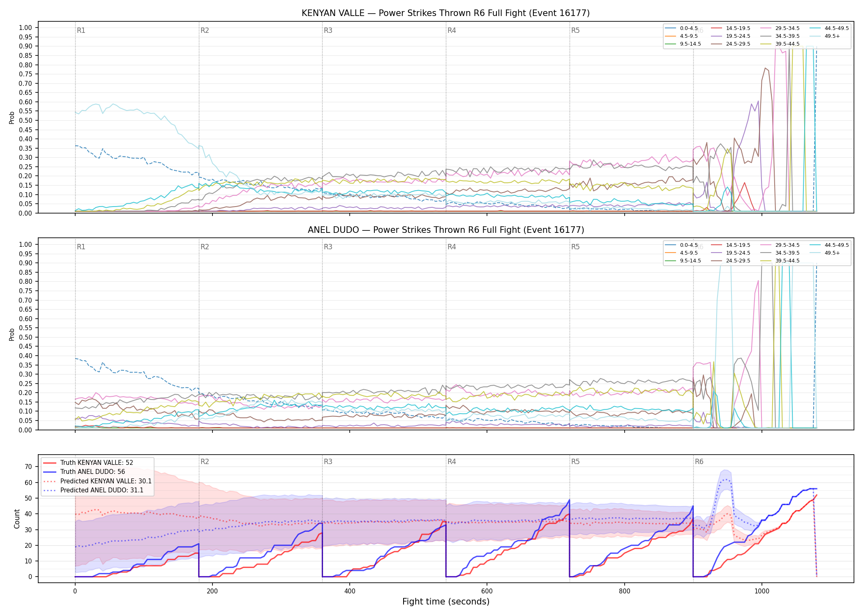The image size is (863, 616).
Task: Click the KENYAN VALLE chart title
Action: tap(445, 13)
